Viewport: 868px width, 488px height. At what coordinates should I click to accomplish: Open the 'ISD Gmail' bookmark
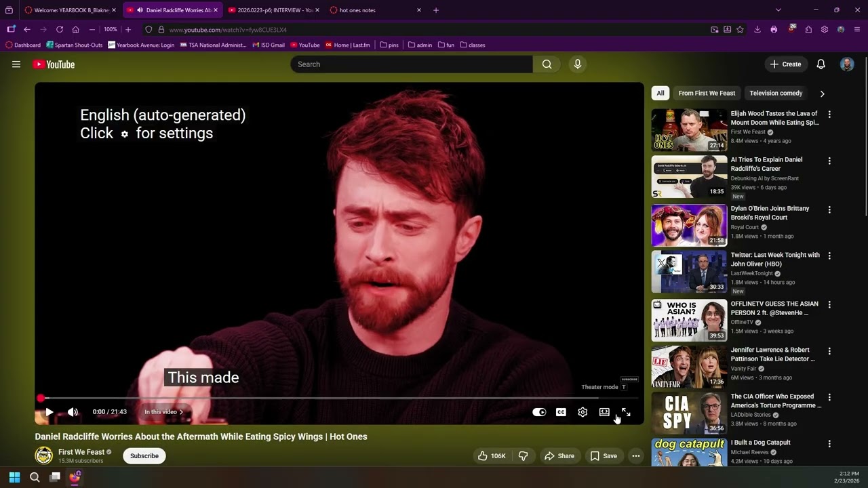click(x=269, y=45)
